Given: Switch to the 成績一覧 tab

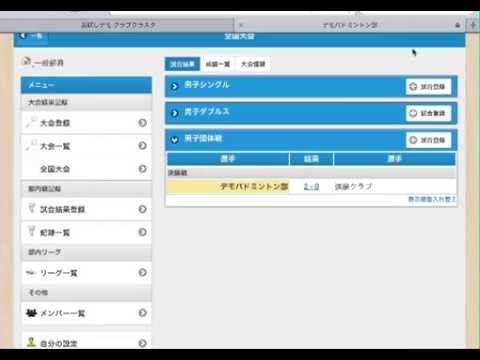Looking at the screenshot, I should pyautogui.click(x=218, y=64).
